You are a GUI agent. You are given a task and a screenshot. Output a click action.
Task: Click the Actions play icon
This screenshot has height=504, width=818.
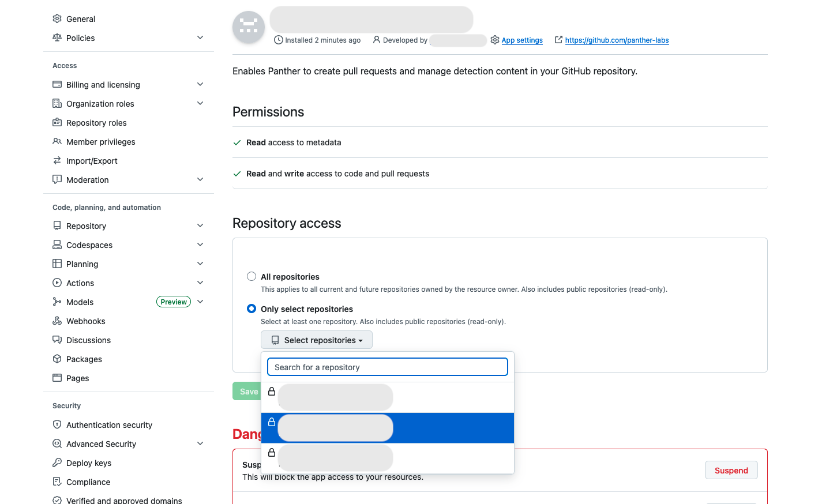pos(57,283)
